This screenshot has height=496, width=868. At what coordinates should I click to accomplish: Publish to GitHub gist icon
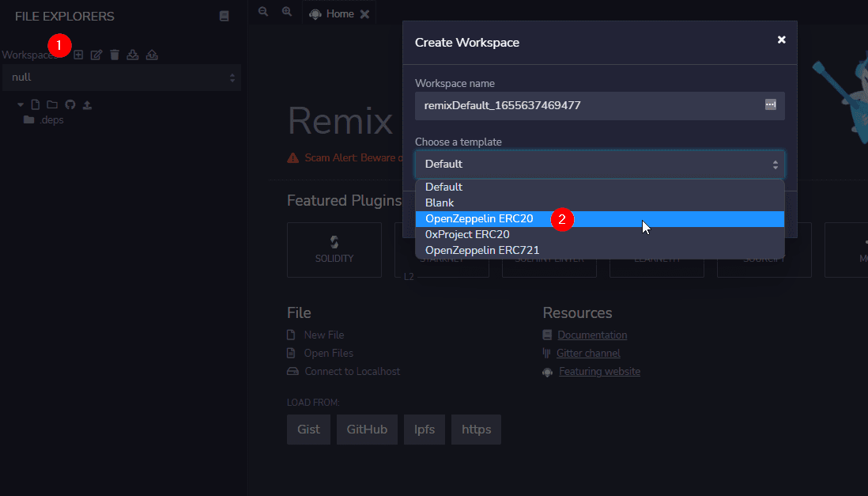(70, 104)
